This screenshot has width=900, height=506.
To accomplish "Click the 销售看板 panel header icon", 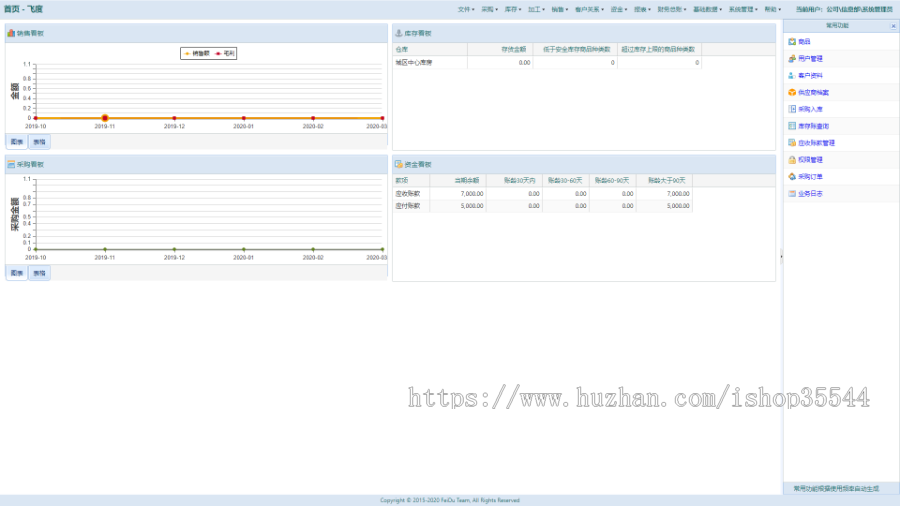I will [11, 33].
